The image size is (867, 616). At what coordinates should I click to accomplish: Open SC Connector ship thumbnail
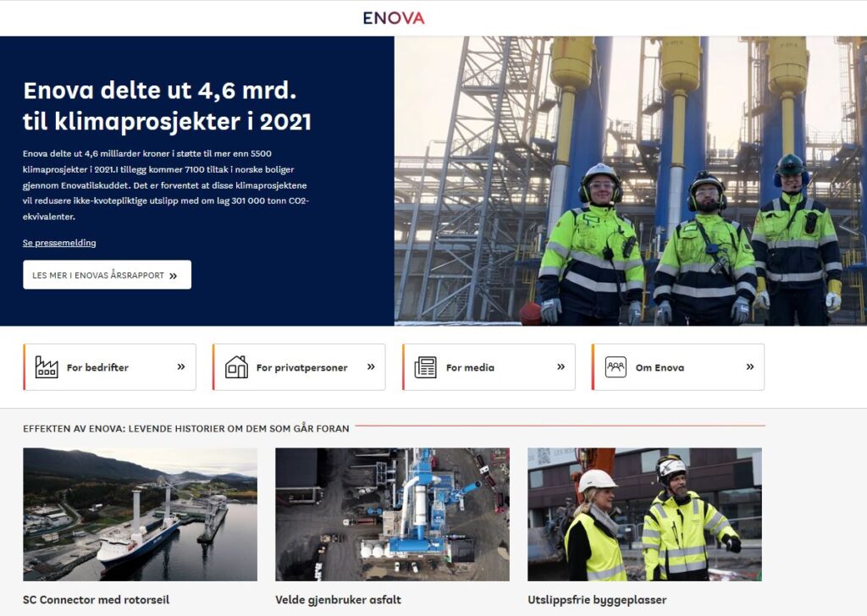pyautogui.click(x=140, y=514)
